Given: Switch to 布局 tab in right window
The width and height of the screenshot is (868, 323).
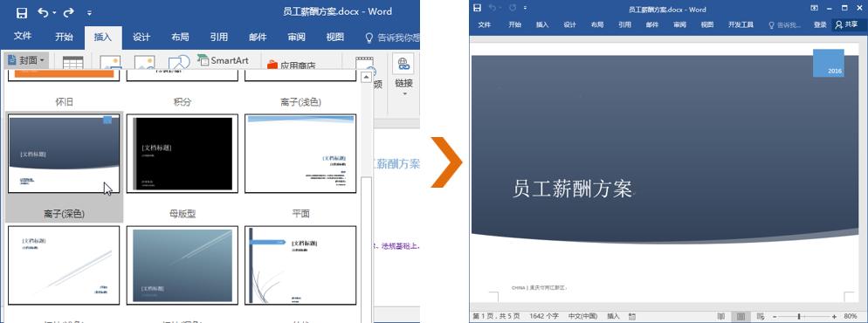Looking at the screenshot, I should point(597,25).
